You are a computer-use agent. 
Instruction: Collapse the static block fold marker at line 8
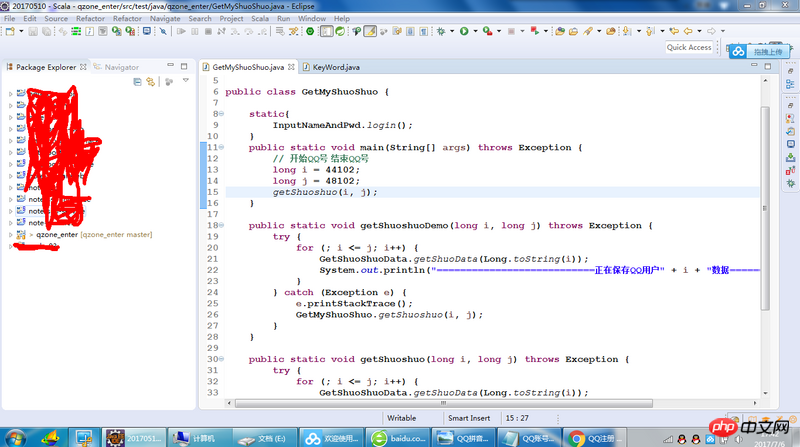[x=221, y=114]
